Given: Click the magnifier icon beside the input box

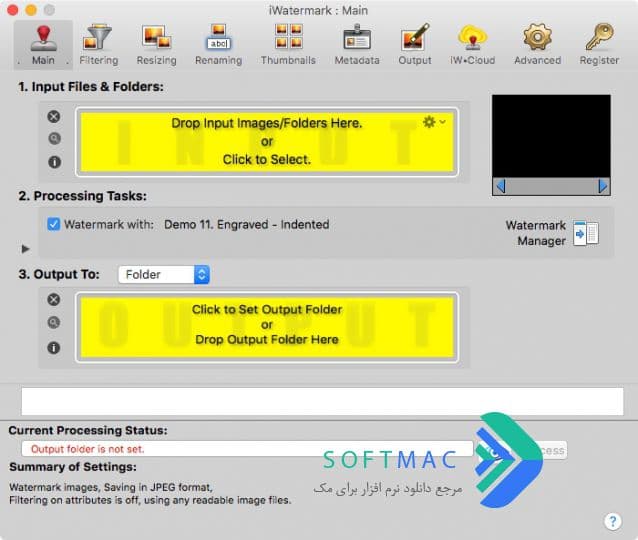Looking at the screenshot, I should pos(54,139).
